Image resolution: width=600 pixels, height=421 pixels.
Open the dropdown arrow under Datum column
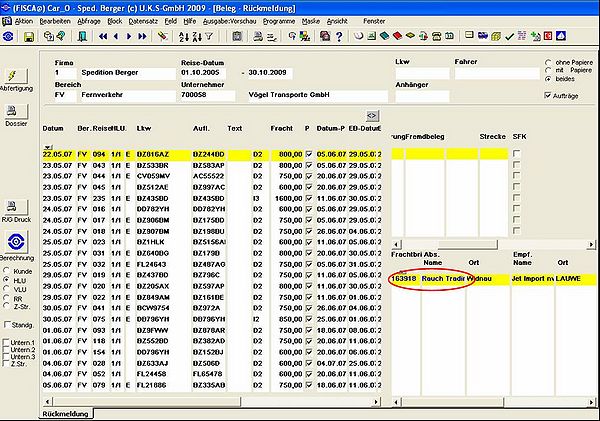tap(47, 147)
